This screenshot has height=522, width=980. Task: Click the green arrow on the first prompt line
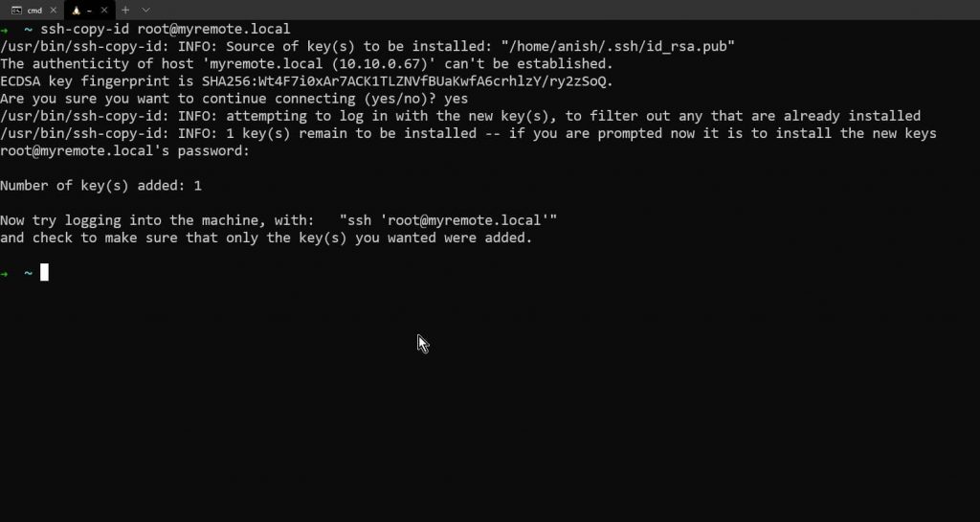click(5, 30)
